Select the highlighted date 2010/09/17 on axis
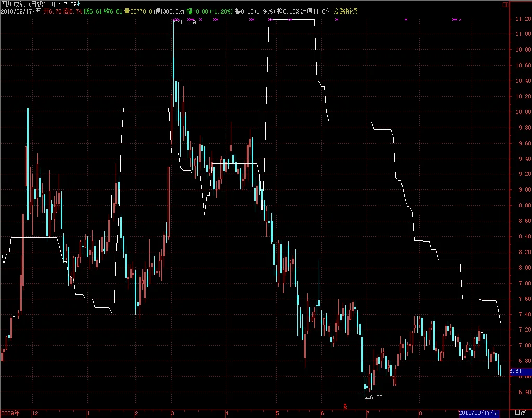532x418 pixels. [479, 413]
